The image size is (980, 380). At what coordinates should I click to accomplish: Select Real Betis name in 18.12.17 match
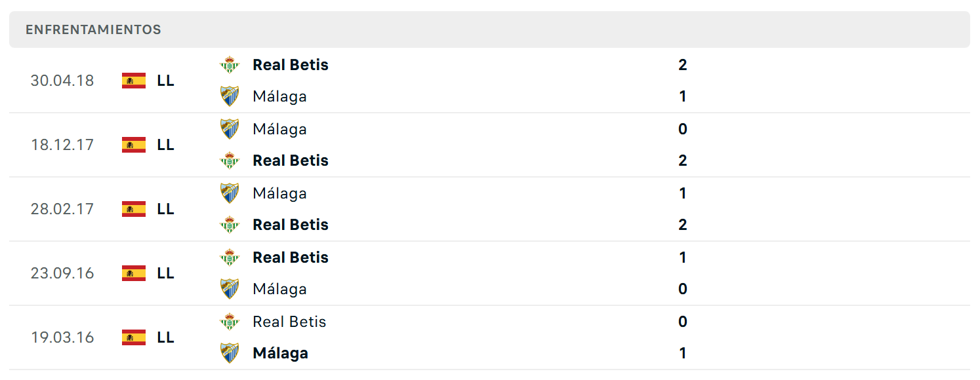291,161
